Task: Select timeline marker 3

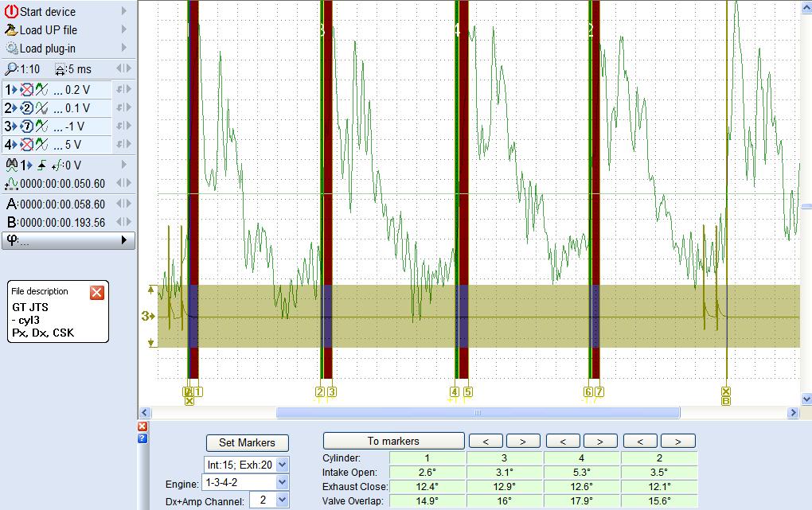Action: point(332,392)
